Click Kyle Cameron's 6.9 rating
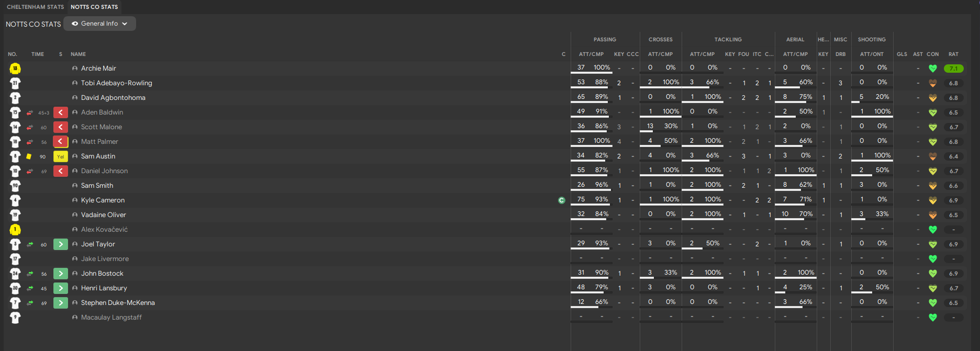980x351 pixels. 953,200
